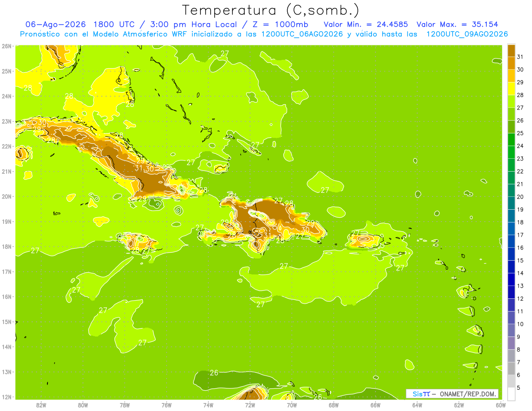Pick the yellow swatch between 28 and 29

tap(511, 89)
